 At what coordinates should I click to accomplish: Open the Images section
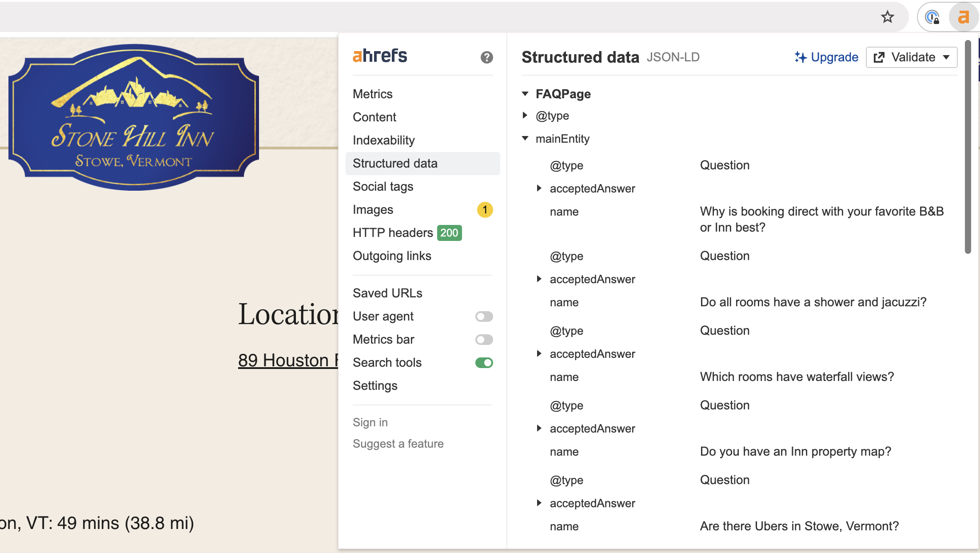point(373,209)
